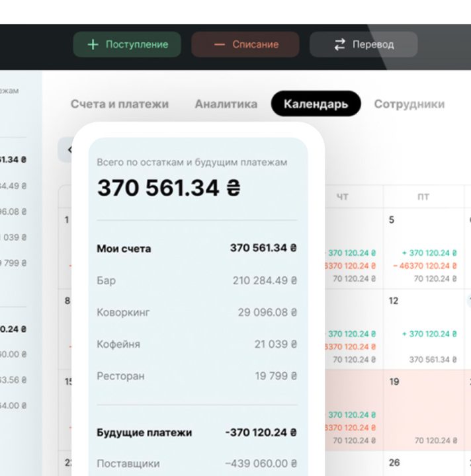Image resolution: width=471 pixels, height=476 pixels.
Task: Click the Будущие платежи heading
Action: 144,432
